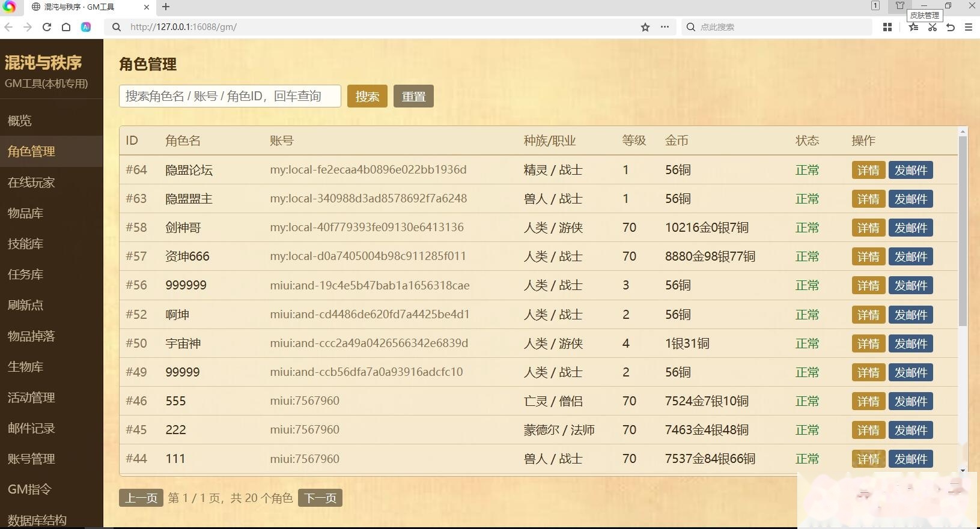
Task: Click the 重置 button
Action: click(413, 96)
